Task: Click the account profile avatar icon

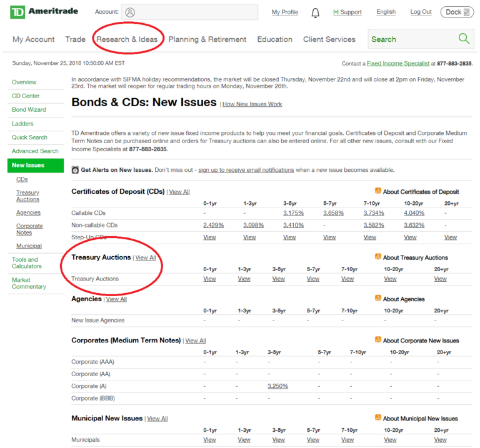Action: (130, 12)
